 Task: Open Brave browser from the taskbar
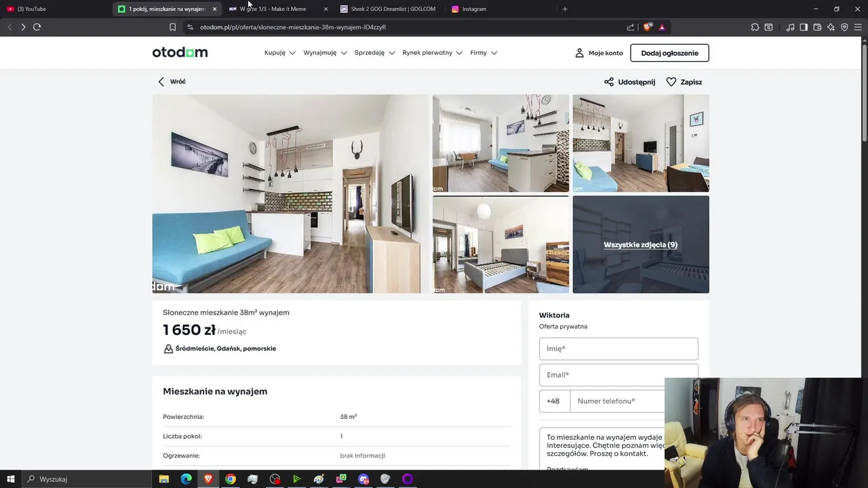pyautogui.click(x=208, y=479)
